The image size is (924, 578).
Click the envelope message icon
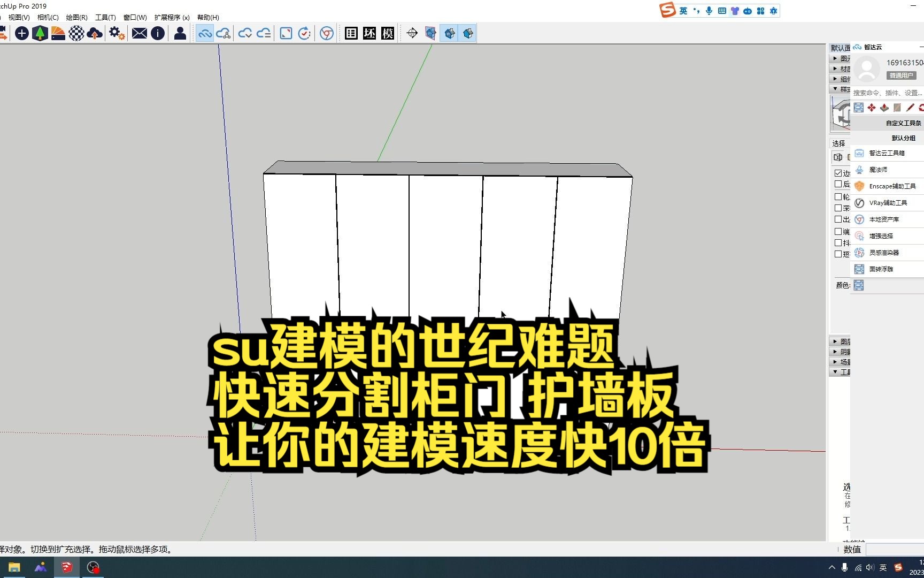pos(139,33)
